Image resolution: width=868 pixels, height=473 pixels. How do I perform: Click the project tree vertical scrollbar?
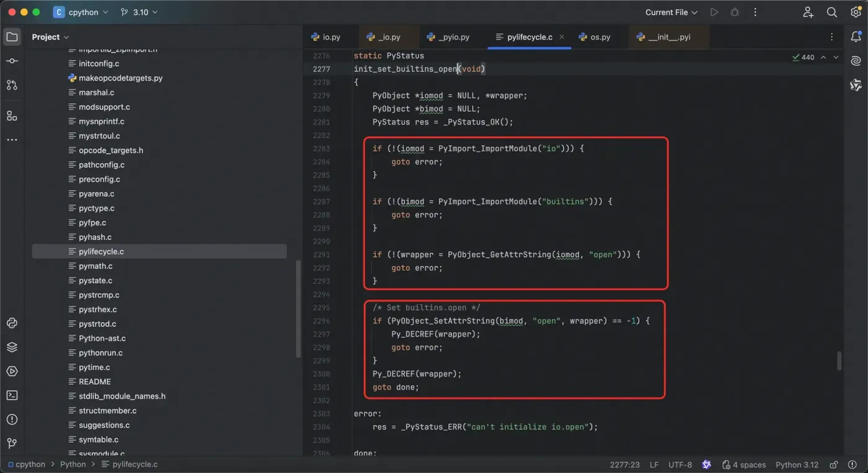(x=298, y=309)
